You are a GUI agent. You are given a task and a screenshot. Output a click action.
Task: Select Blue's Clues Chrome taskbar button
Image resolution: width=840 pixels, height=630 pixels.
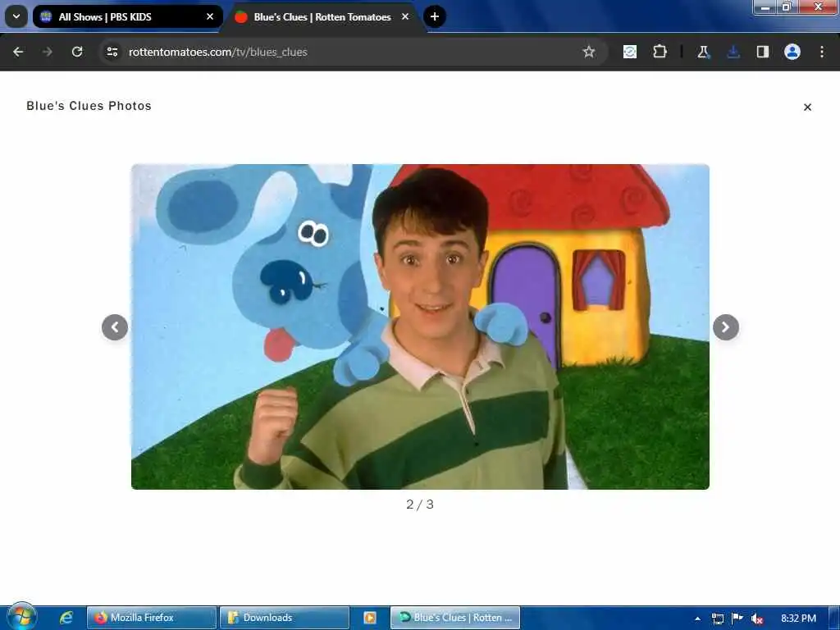[x=454, y=618]
